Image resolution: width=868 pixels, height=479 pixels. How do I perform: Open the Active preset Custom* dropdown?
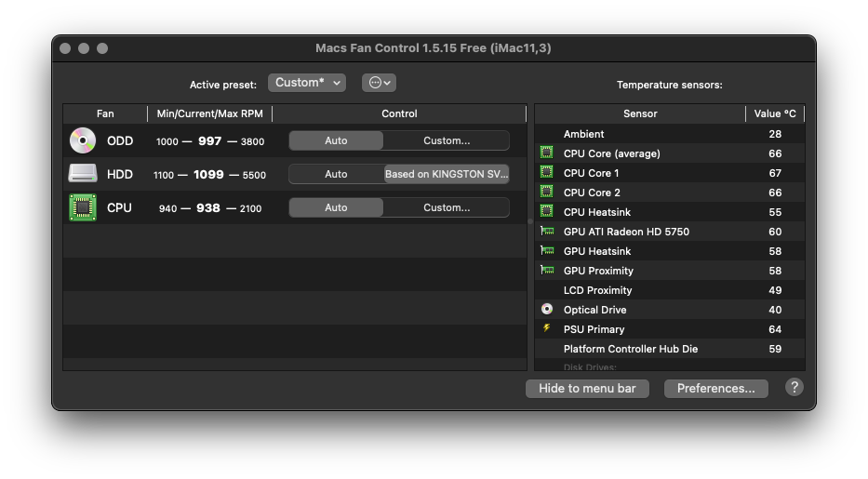(x=307, y=83)
